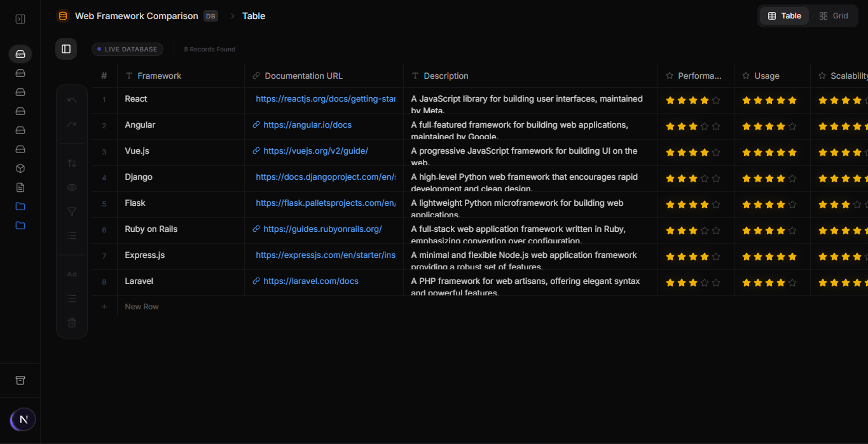Viewport: 868px width, 444px height.
Task: Switch to the Grid view tab
Action: coord(834,15)
